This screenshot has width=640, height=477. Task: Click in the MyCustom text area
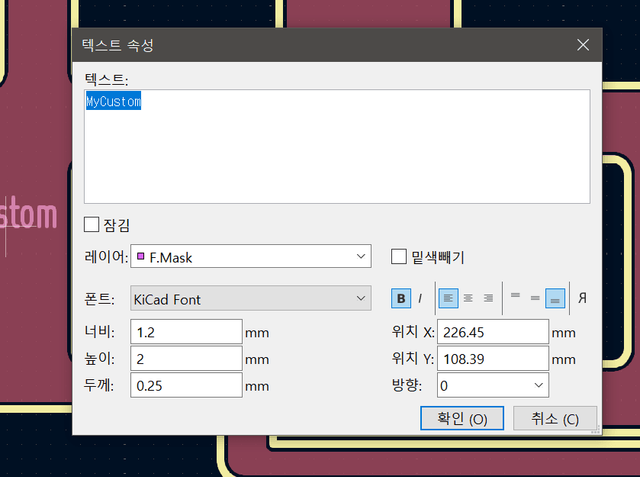pos(337,146)
